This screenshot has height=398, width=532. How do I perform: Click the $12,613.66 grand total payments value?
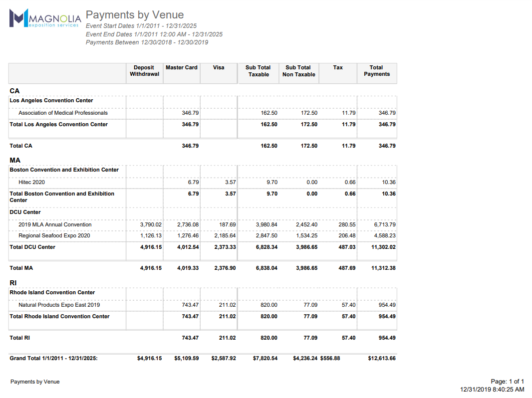pyautogui.click(x=381, y=358)
